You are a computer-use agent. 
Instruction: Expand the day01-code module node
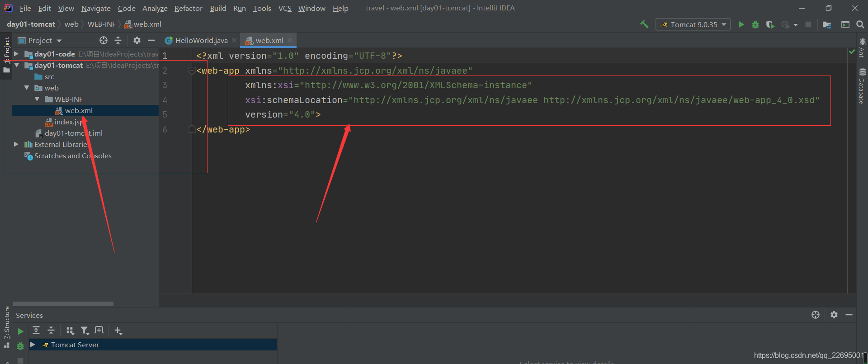[x=16, y=54]
